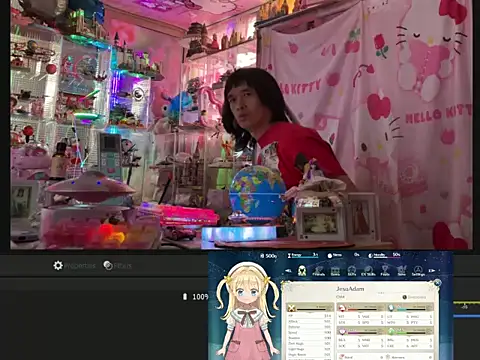
Task: Click the left arrow before Stats tab
Action: tap(289, 271)
